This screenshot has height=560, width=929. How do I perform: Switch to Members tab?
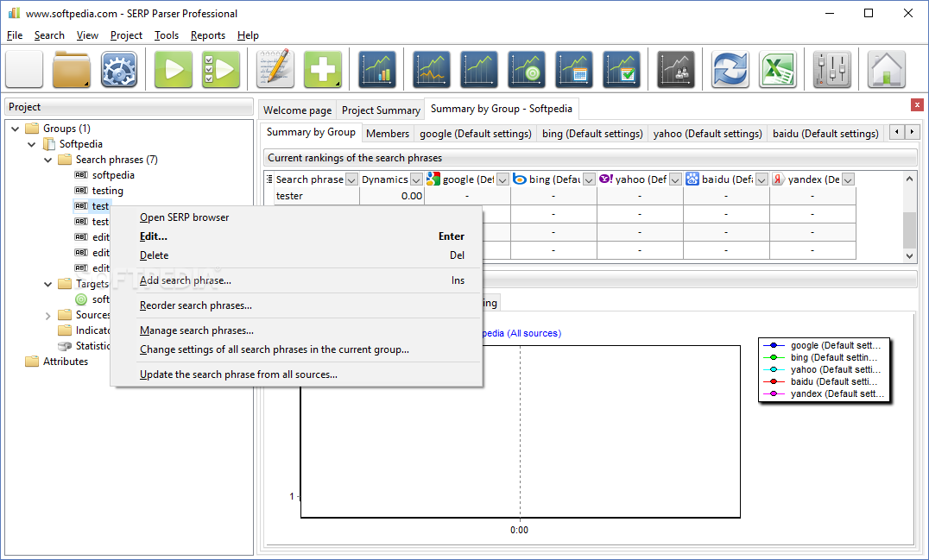(x=388, y=133)
